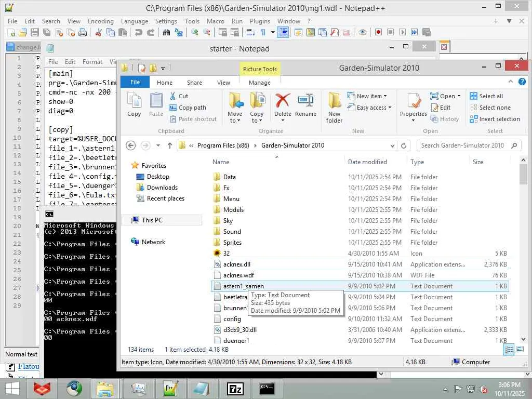This screenshot has width=532, height=399.
Task: Open the Explorer File tab
Action: tap(135, 82)
